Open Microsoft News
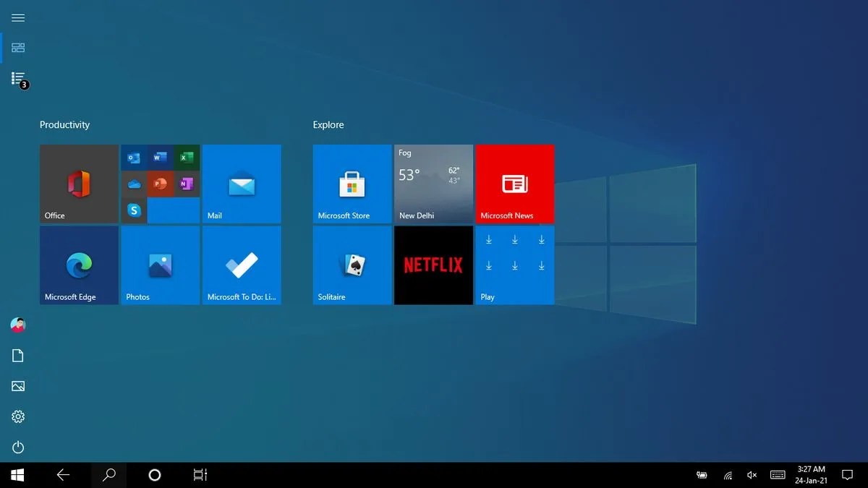This screenshot has height=488, width=868. click(x=514, y=184)
